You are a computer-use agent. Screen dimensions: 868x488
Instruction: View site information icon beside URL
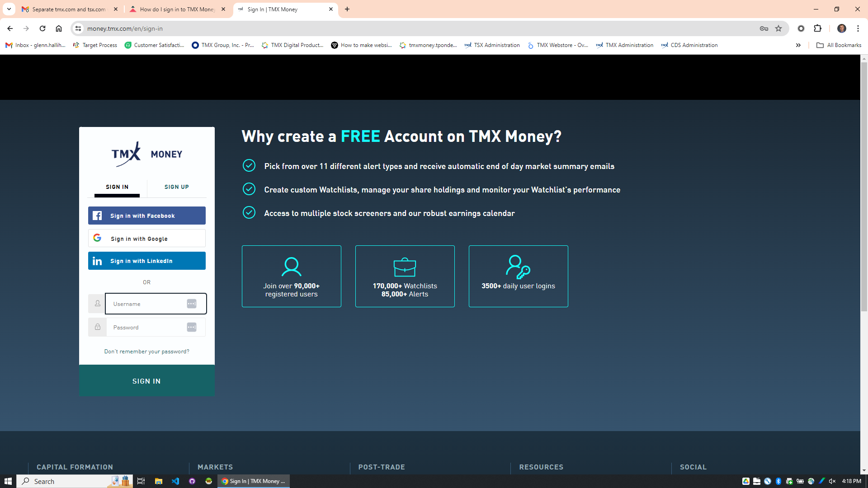click(78, 28)
